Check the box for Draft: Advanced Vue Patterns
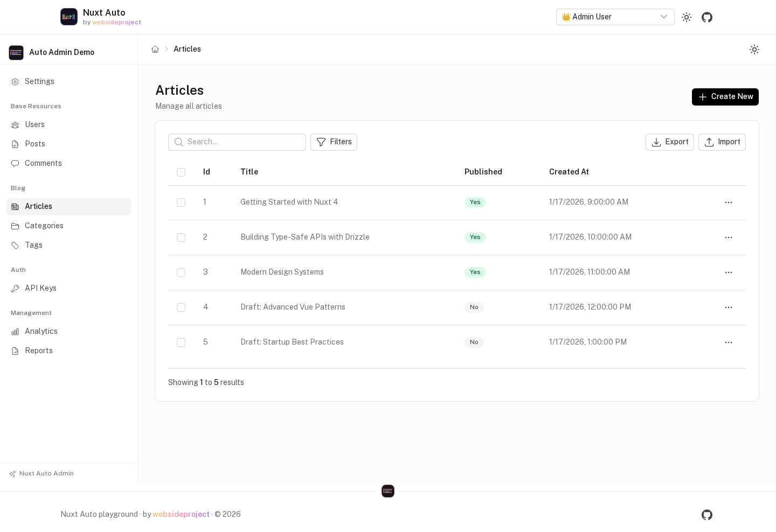The width and height of the screenshot is (776, 532). [181, 307]
